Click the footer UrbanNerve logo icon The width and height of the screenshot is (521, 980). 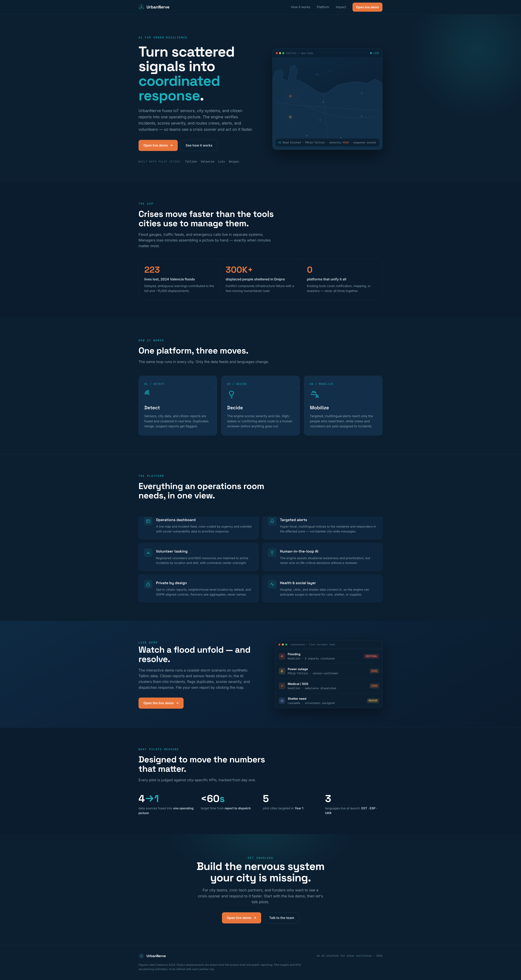[x=141, y=956]
